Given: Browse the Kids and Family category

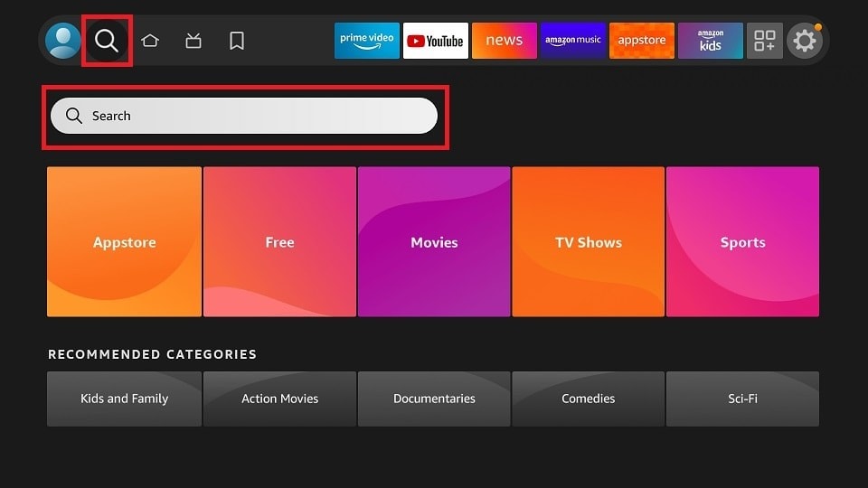Looking at the screenshot, I should (x=124, y=399).
